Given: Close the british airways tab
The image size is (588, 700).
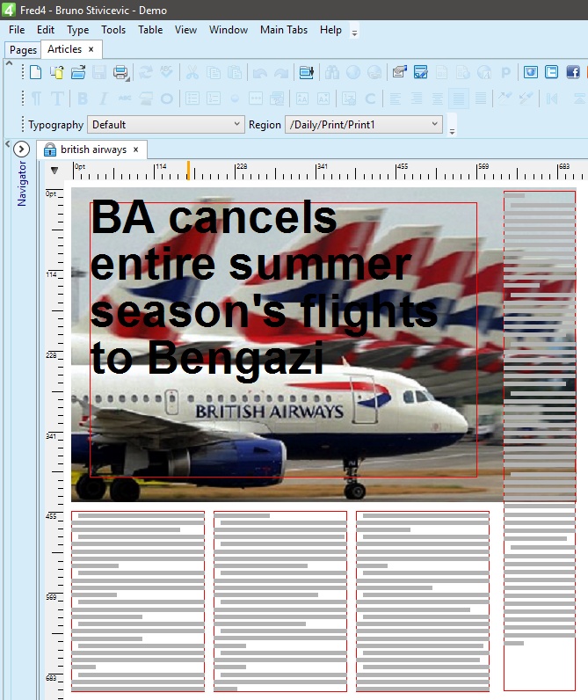Looking at the screenshot, I should [136, 149].
